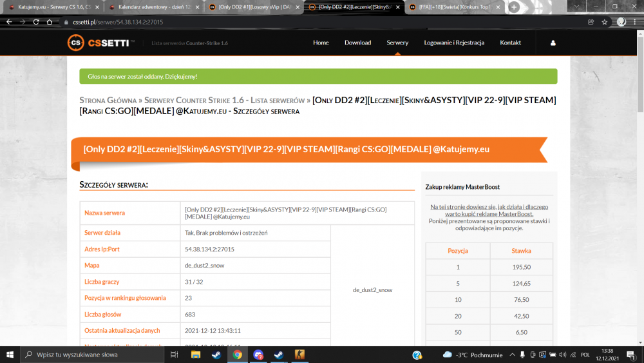The image size is (644, 363).
Task: Click the Pozycja column header
Action: pos(457,251)
